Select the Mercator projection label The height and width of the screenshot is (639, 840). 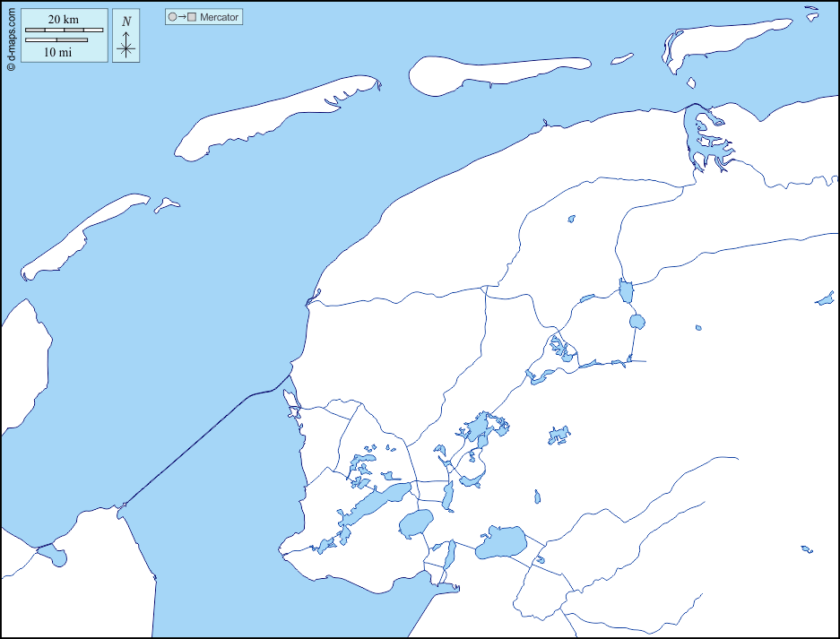click(x=220, y=17)
